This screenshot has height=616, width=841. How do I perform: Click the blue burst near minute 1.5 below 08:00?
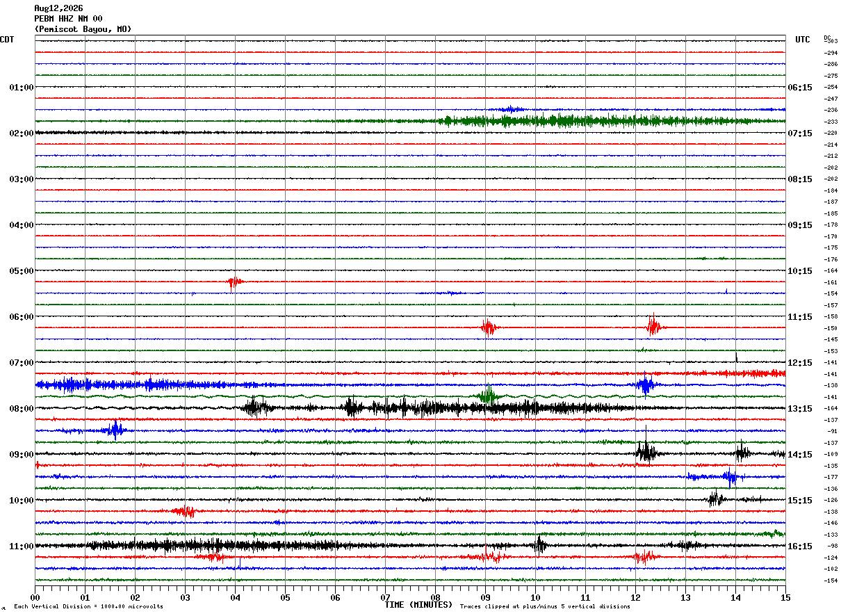point(114,430)
